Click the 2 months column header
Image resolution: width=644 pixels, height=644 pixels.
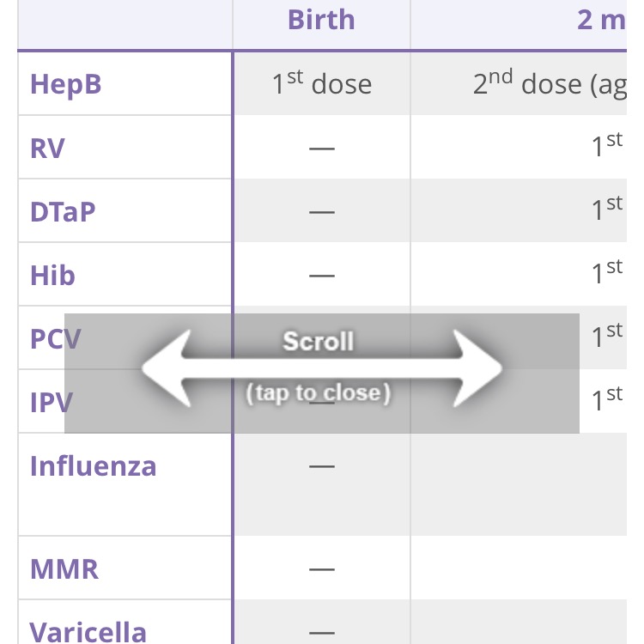click(x=600, y=21)
